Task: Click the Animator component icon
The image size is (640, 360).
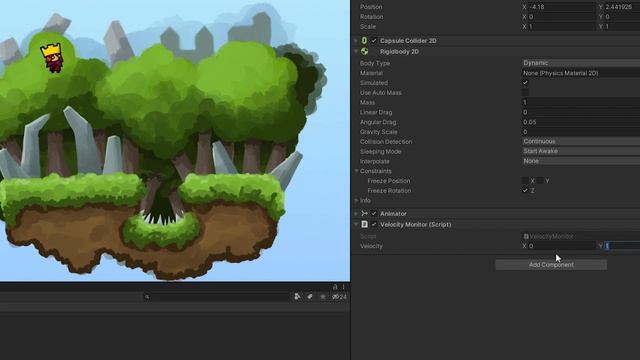Action: tap(364, 213)
